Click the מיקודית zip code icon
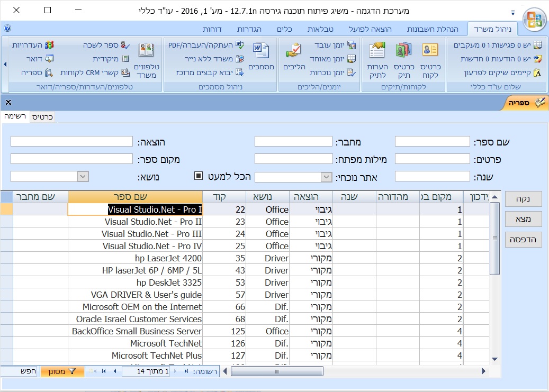This screenshot has width=549, height=392. pyautogui.click(x=125, y=59)
